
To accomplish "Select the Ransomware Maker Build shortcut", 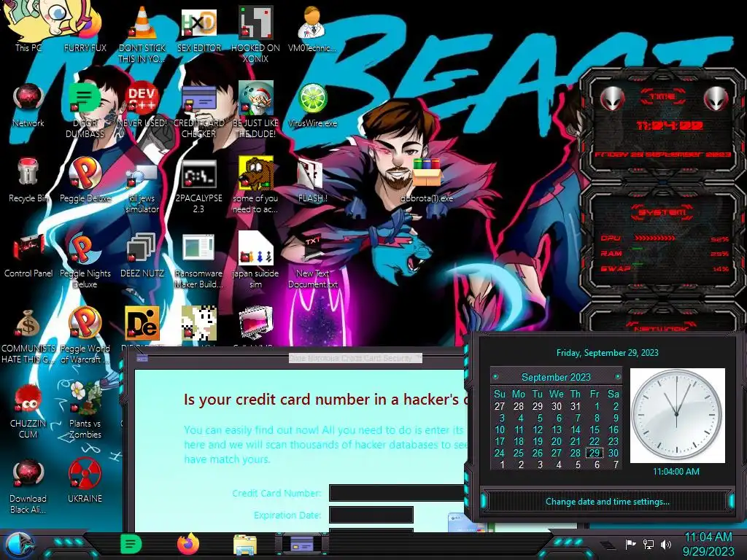I will [x=198, y=261].
